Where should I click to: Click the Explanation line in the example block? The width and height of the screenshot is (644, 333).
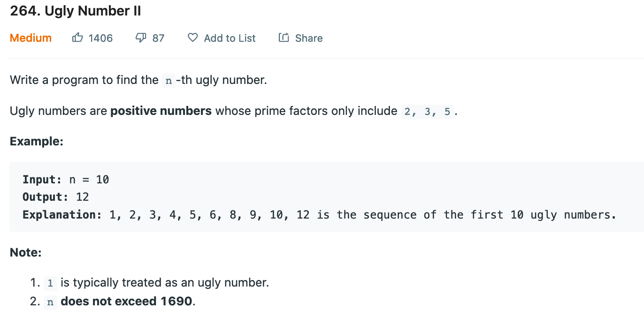pyautogui.click(x=319, y=215)
